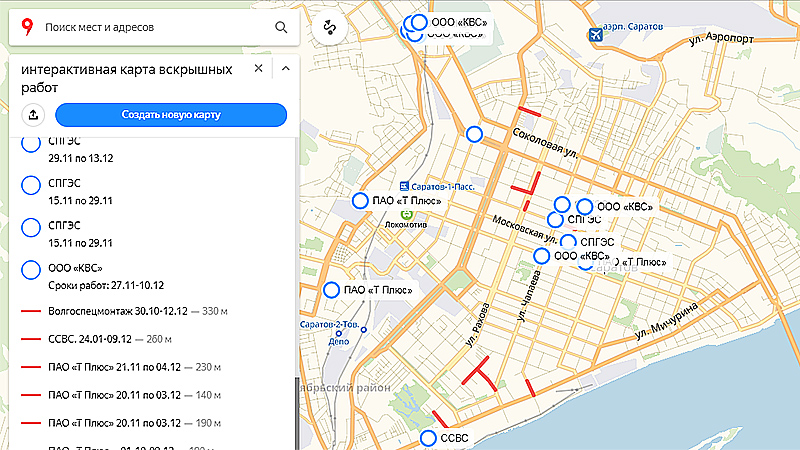Select list item СПГЭС 29.11 по 13.12
Image resolution: width=800 pixels, height=450 pixels.
click(x=80, y=150)
